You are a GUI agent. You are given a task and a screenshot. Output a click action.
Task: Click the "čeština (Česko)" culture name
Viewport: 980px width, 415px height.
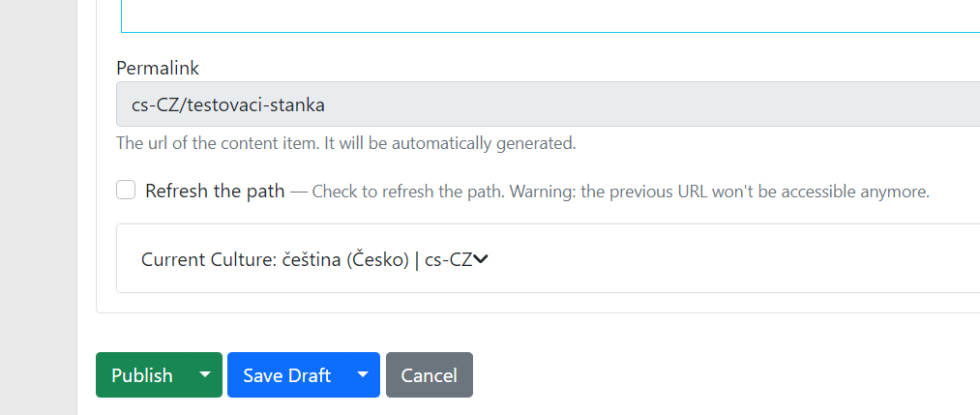pyautogui.click(x=345, y=259)
